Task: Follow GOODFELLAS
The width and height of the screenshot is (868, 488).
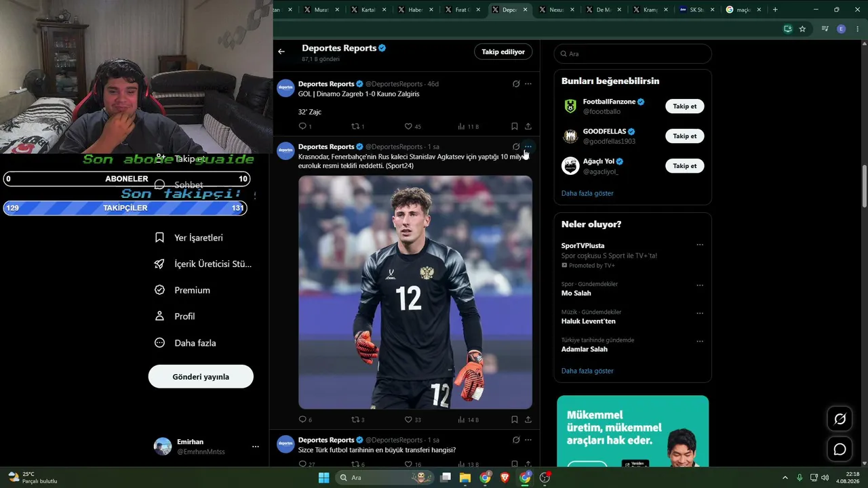Action: coord(685,136)
